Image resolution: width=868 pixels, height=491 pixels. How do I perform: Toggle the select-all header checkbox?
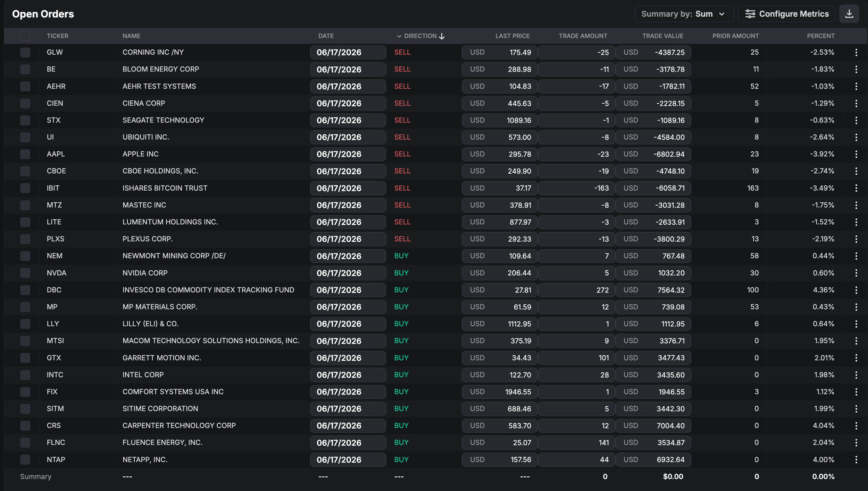(x=25, y=36)
